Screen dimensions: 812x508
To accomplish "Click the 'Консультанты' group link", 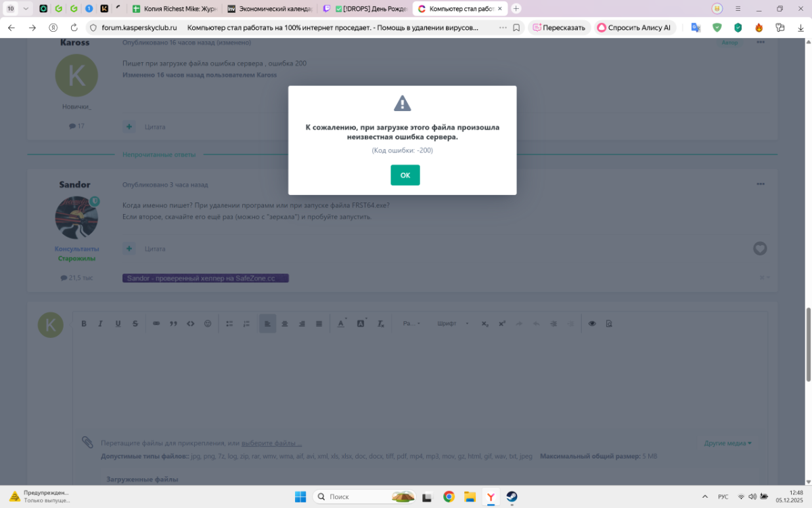I will (76, 249).
